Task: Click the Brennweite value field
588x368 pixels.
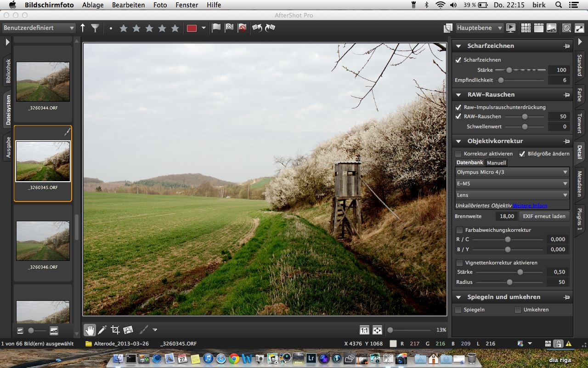Action: pyautogui.click(x=506, y=216)
